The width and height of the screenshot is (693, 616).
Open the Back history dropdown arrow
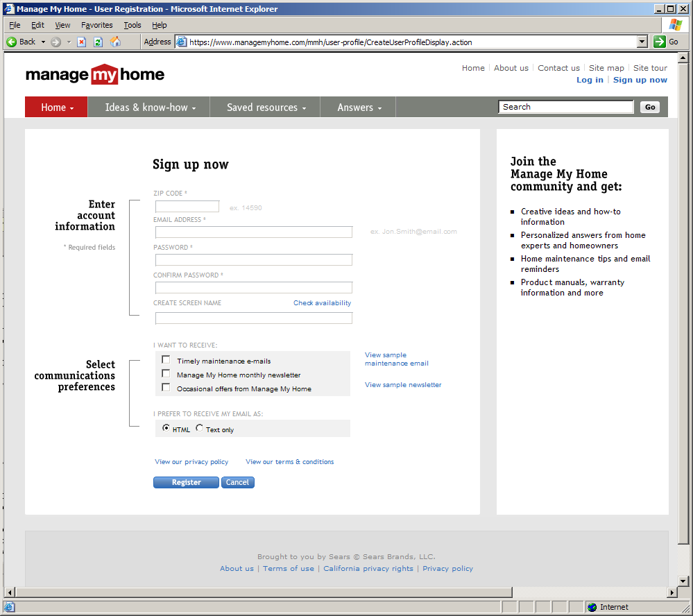click(43, 42)
